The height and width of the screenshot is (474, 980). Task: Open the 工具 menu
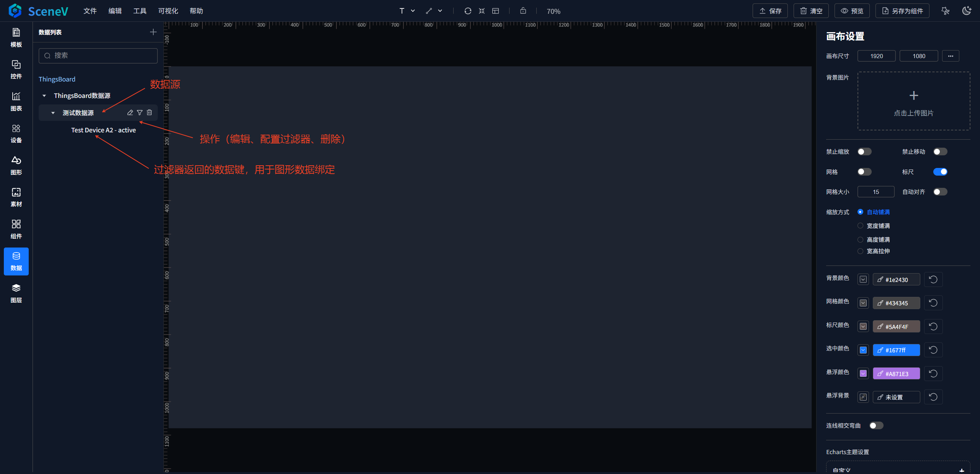tap(140, 11)
